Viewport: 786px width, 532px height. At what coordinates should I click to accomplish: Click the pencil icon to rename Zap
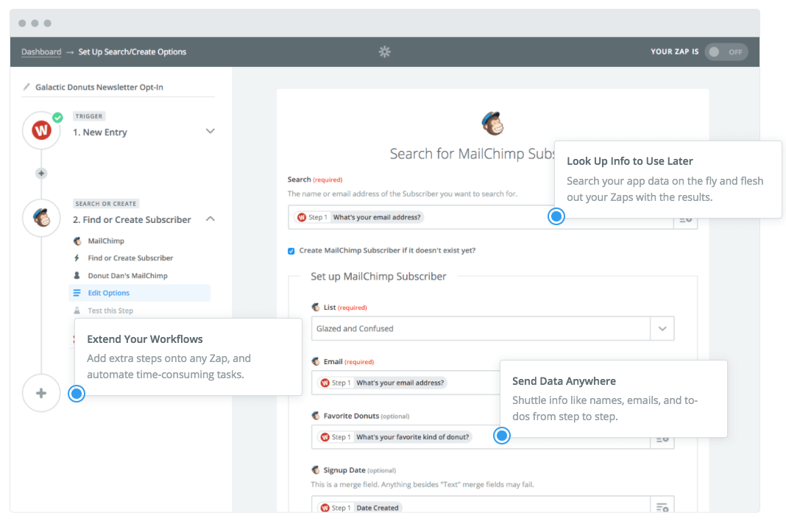(26, 87)
